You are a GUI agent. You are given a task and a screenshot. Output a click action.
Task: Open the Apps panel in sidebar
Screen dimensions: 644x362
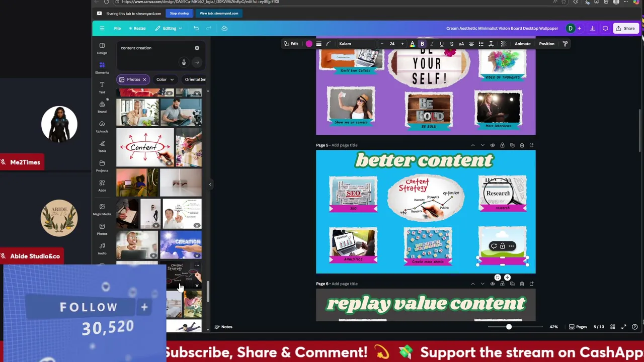coord(102,186)
